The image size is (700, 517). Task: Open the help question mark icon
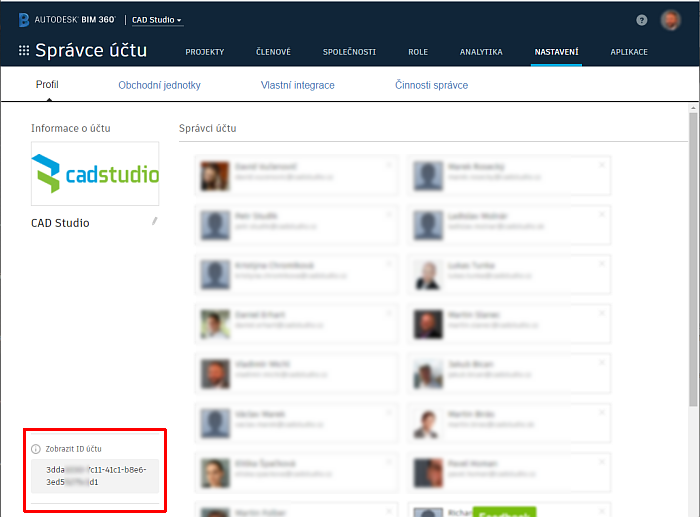[641, 20]
